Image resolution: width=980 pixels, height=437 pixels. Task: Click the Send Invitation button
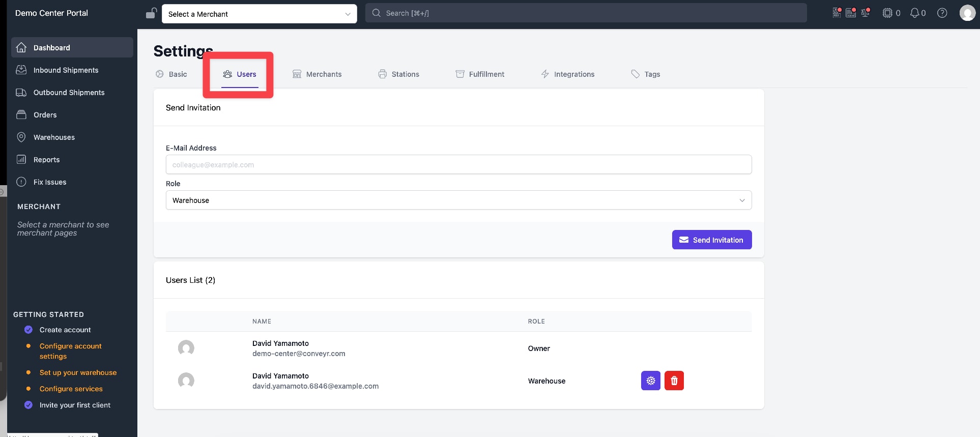[x=712, y=240]
